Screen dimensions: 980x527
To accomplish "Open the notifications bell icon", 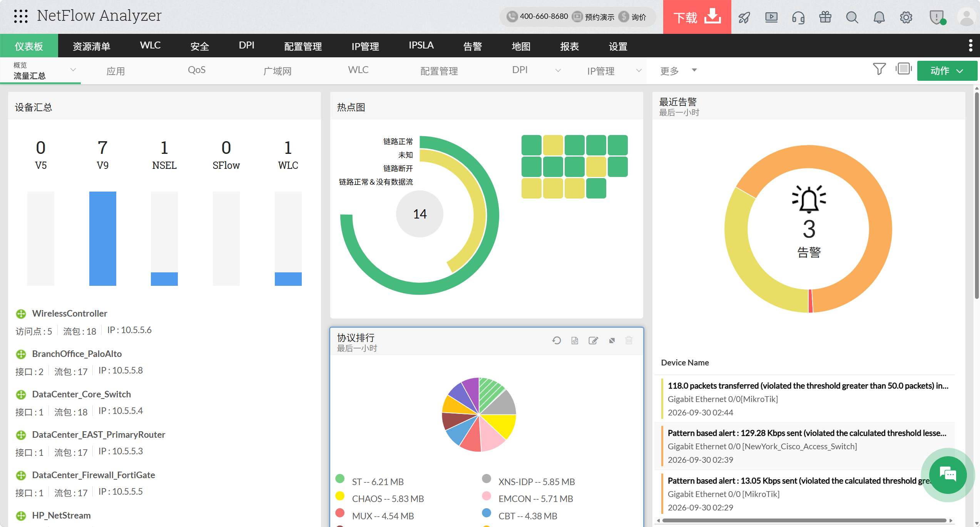I will (x=879, y=17).
